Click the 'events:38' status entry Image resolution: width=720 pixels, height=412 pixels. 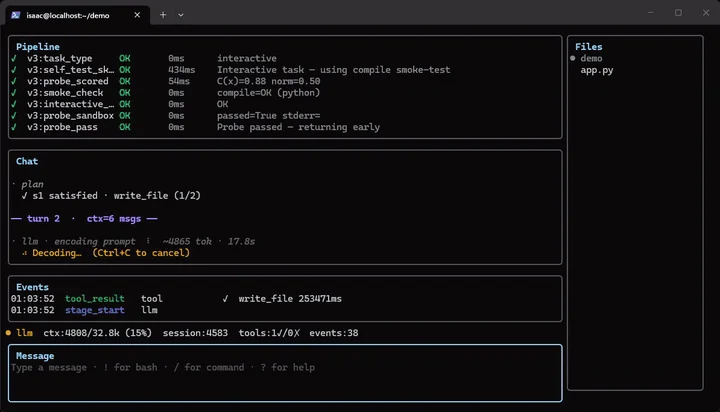click(x=333, y=333)
